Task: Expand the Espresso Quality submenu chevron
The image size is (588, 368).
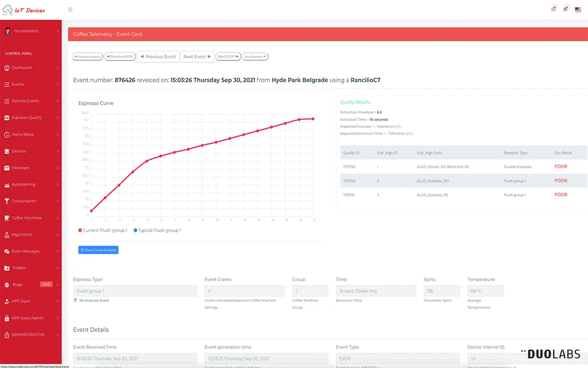Action: pos(58,118)
